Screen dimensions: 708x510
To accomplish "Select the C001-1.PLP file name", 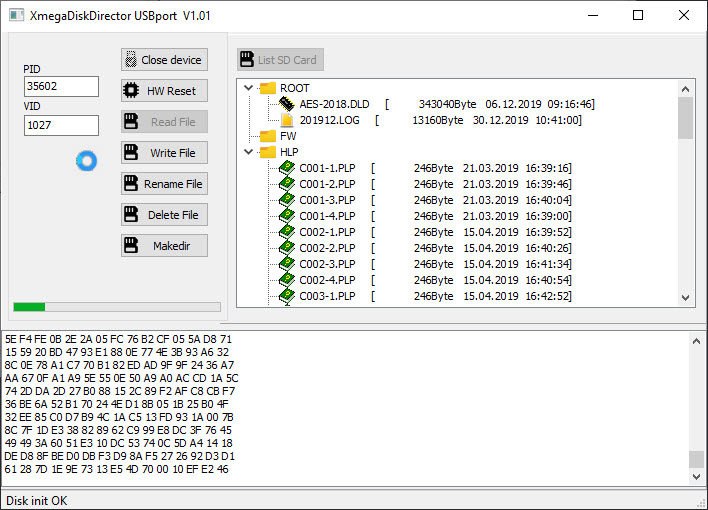I will [327, 168].
